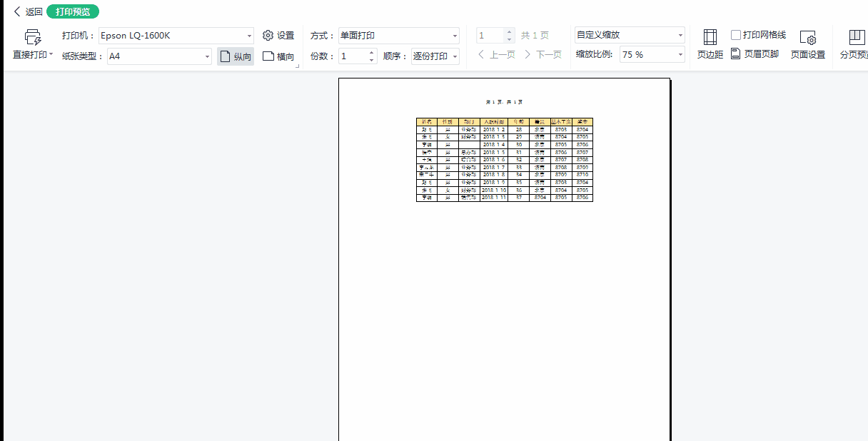The image size is (868, 441).
Task: Expand the A4 纸张类型 dropdown
Action: [158, 55]
